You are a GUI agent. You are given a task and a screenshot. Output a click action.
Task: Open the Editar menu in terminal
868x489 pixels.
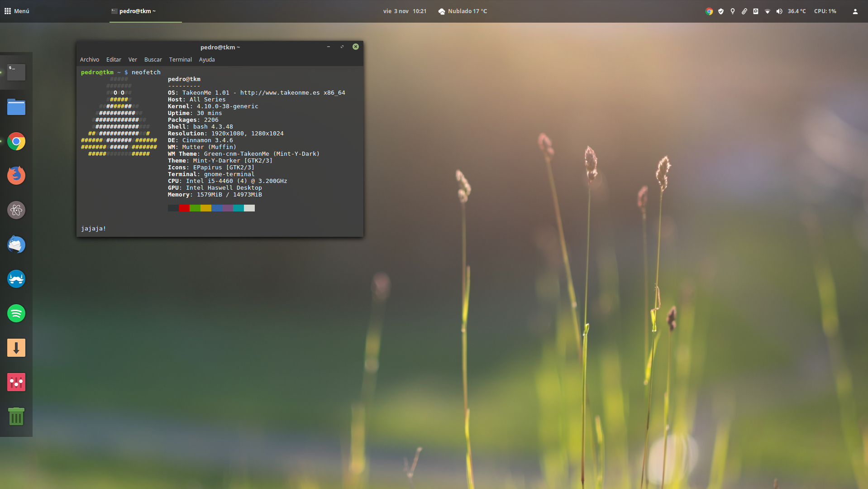114,60
